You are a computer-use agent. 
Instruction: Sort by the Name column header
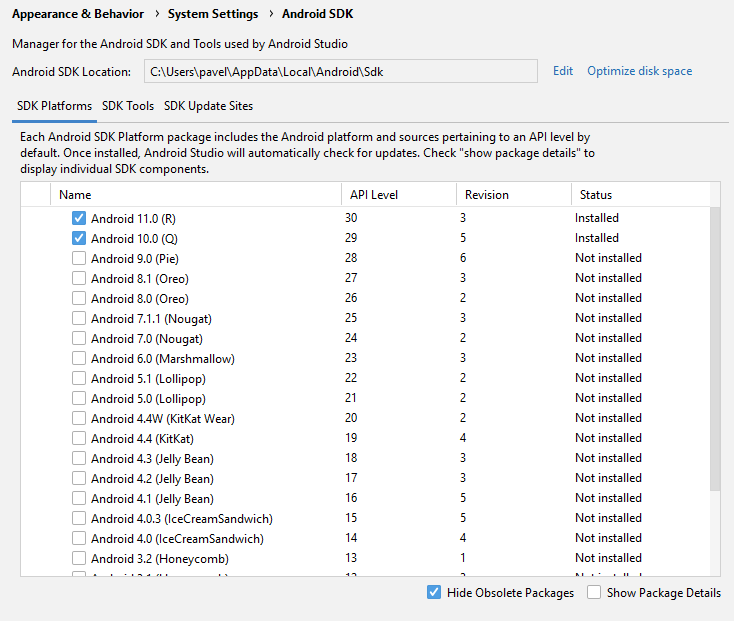196,195
